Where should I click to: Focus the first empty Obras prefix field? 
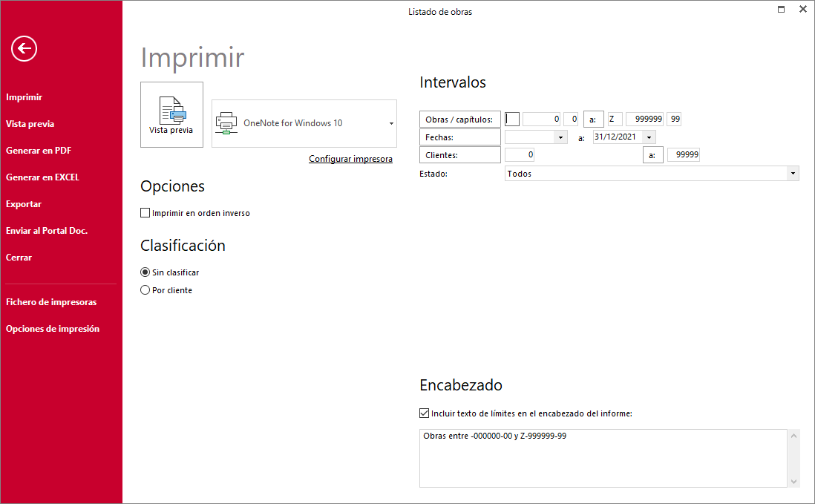[x=512, y=119]
